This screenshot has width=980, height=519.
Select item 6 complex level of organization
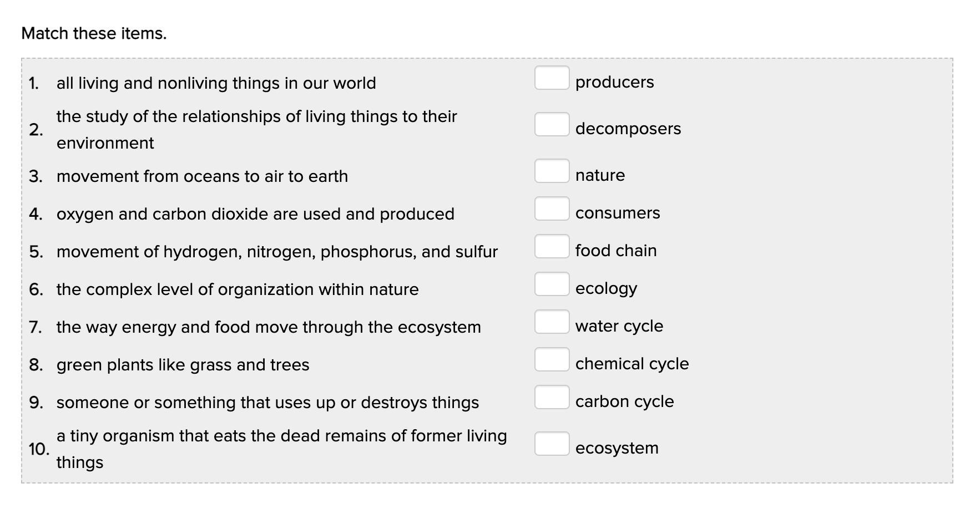coord(238,289)
